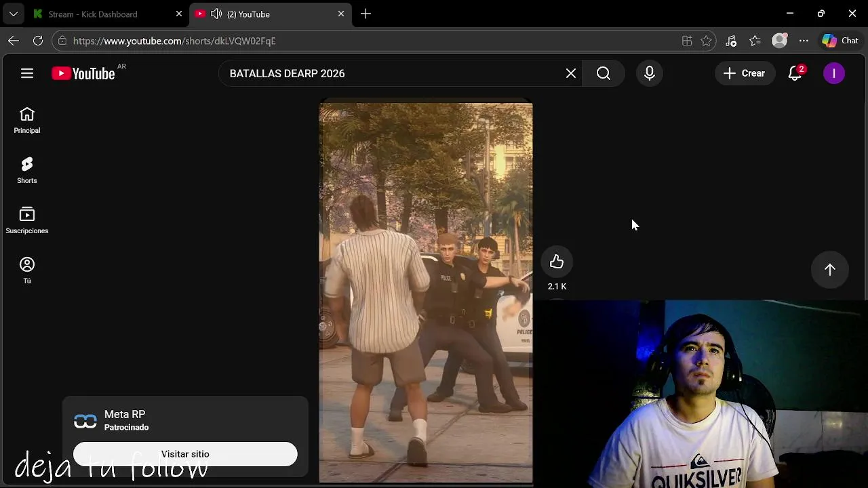Close the Kick Dashboard tab
The image size is (868, 488).
(x=179, y=14)
